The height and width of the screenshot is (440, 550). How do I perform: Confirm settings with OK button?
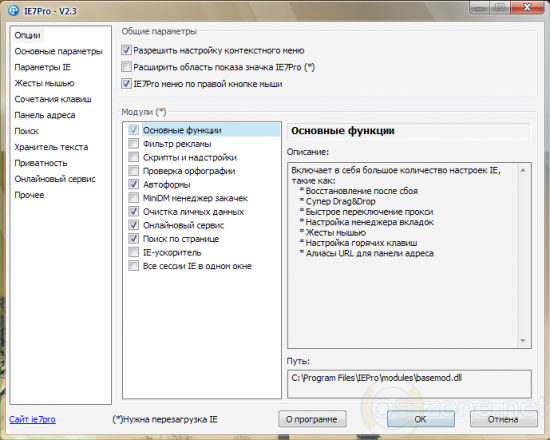421,419
